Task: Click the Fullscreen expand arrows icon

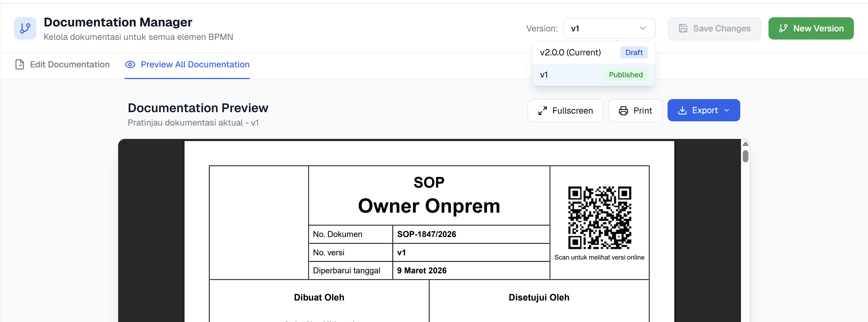Action: pyautogui.click(x=543, y=111)
